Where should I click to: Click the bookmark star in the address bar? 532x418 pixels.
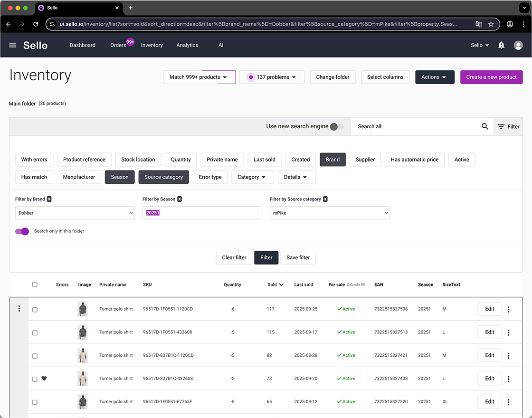pos(491,24)
